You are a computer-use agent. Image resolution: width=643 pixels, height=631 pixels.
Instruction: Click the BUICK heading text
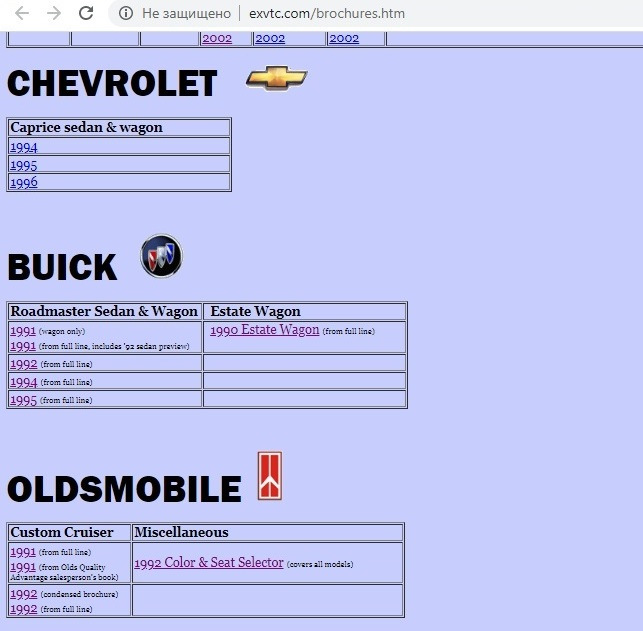[x=62, y=267]
